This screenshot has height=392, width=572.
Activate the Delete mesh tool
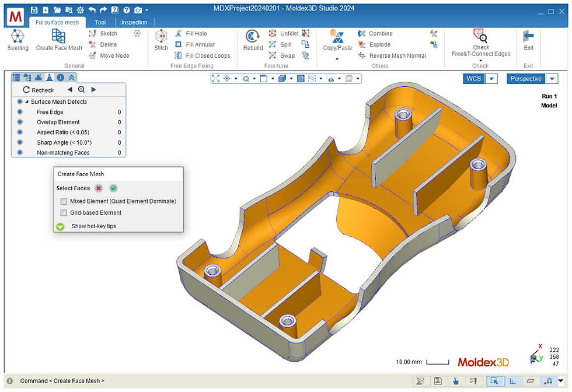point(103,44)
